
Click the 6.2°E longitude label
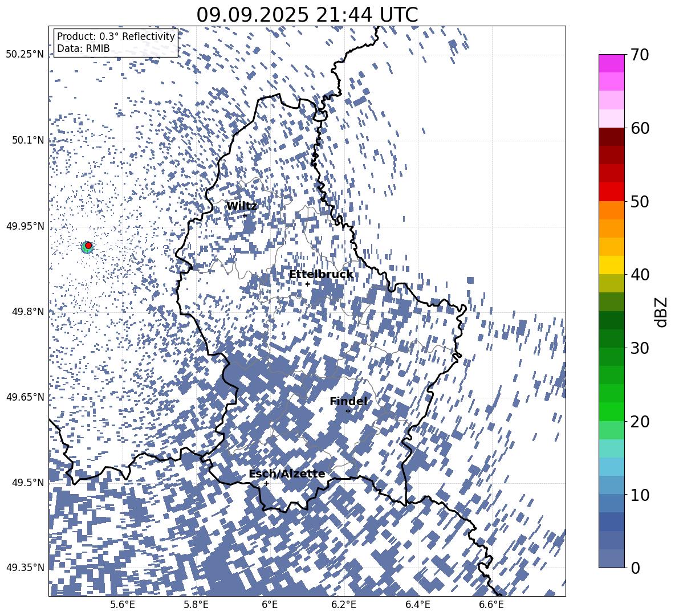coord(344,605)
